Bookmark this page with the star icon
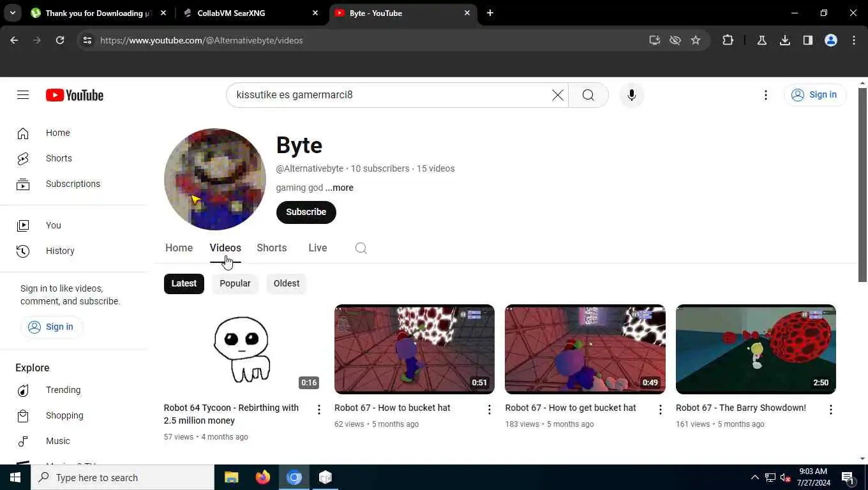This screenshot has height=490, width=868. click(696, 40)
